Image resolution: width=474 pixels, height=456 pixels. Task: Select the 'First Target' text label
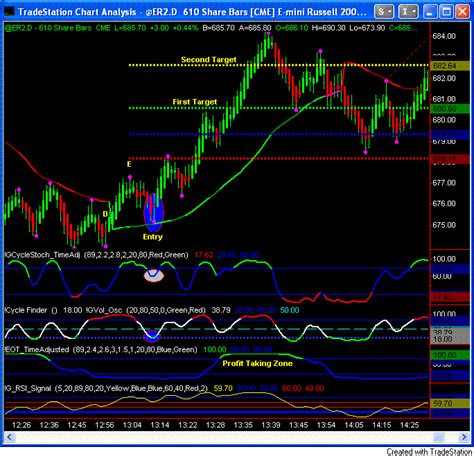pyautogui.click(x=195, y=102)
